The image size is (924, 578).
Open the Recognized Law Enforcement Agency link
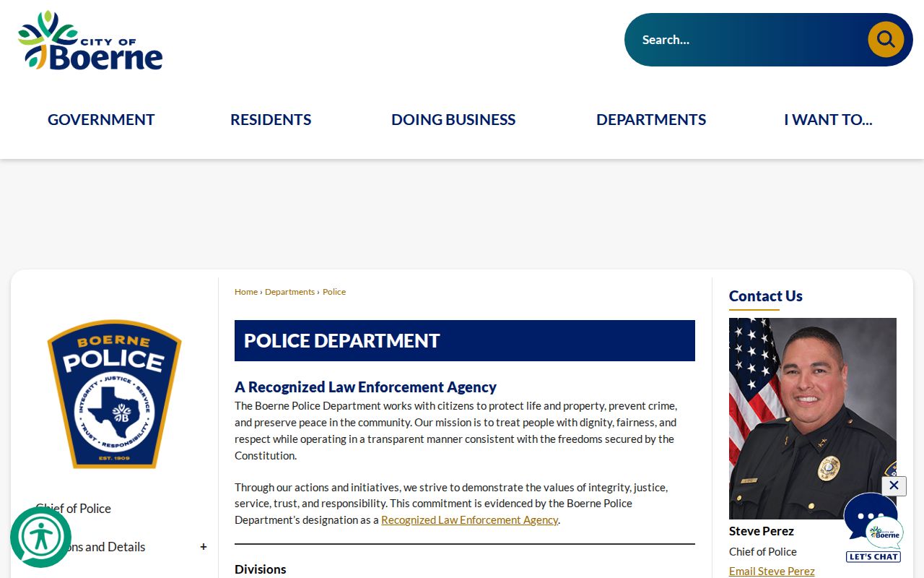coord(469,520)
